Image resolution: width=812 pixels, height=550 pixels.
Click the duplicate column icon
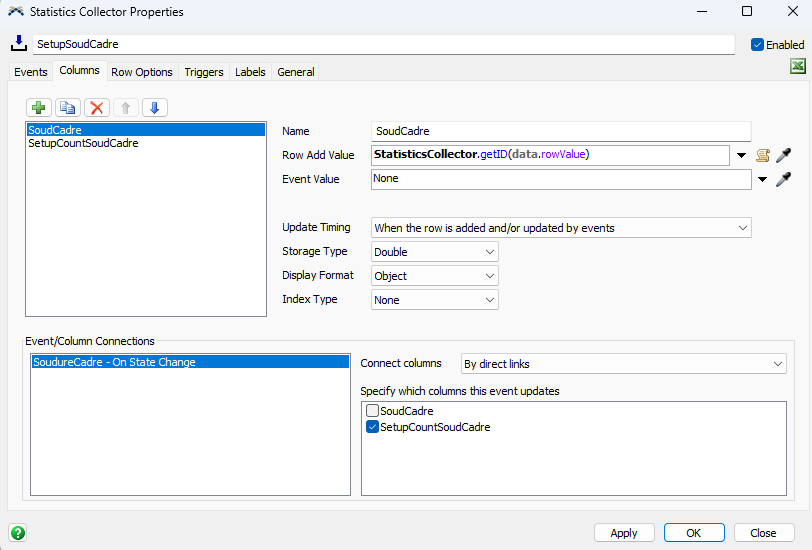click(68, 108)
